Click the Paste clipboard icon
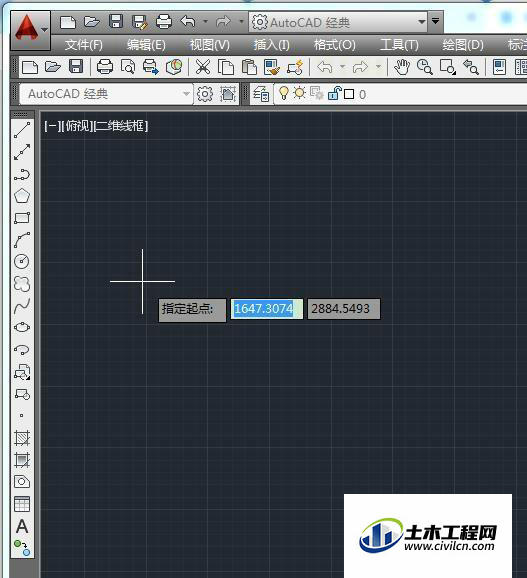 (x=249, y=67)
